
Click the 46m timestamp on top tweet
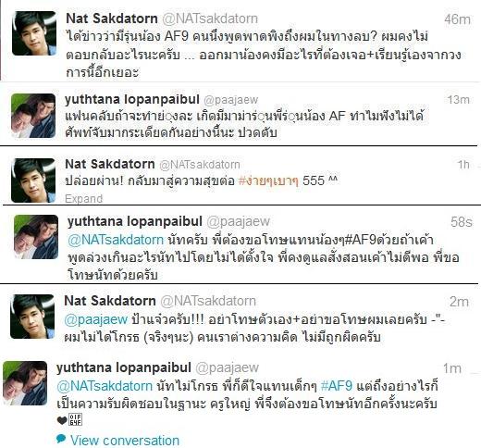(x=457, y=19)
